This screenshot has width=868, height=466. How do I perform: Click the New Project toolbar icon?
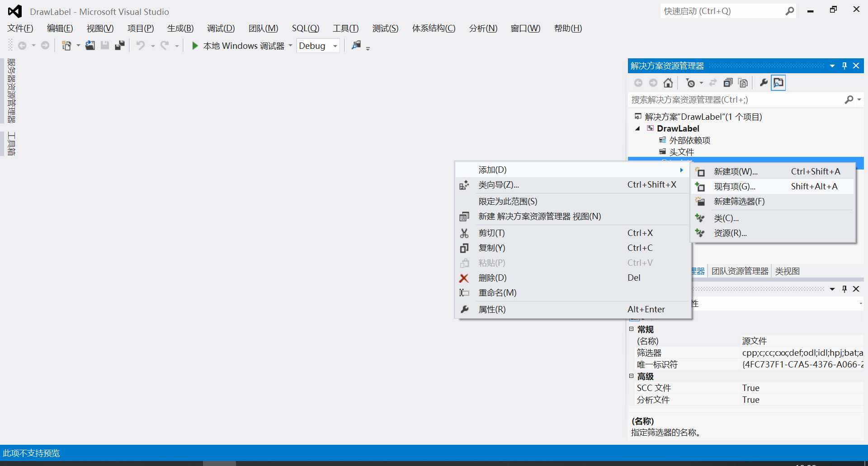click(66, 46)
